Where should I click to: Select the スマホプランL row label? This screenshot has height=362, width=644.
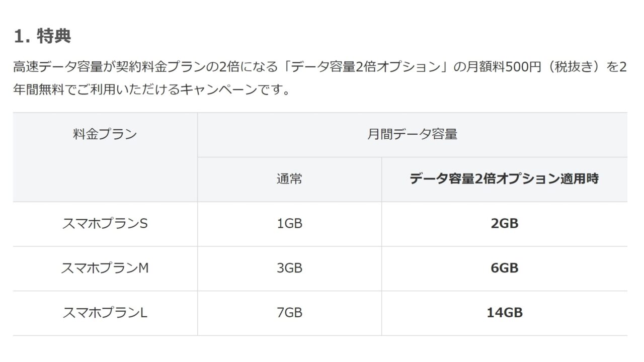point(105,313)
